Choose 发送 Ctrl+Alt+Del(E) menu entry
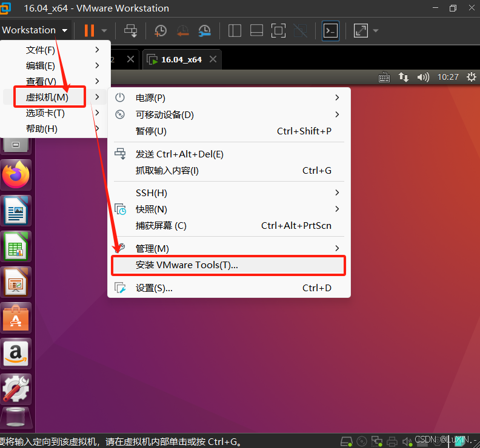This screenshot has height=448, width=480. coord(229,154)
